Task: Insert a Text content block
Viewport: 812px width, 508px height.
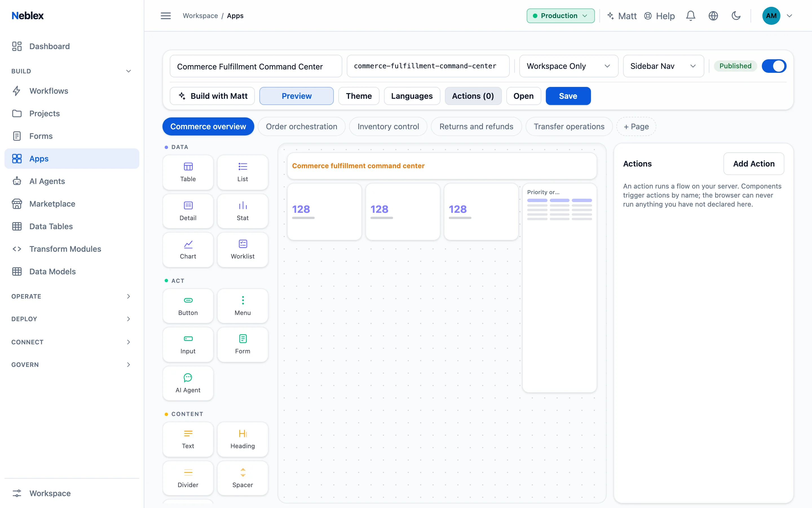Action: coord(188,439)
